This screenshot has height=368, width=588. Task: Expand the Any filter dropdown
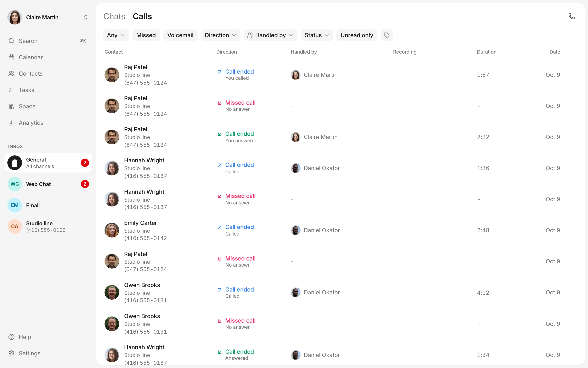pyautogui.click(x=116, y=35)
